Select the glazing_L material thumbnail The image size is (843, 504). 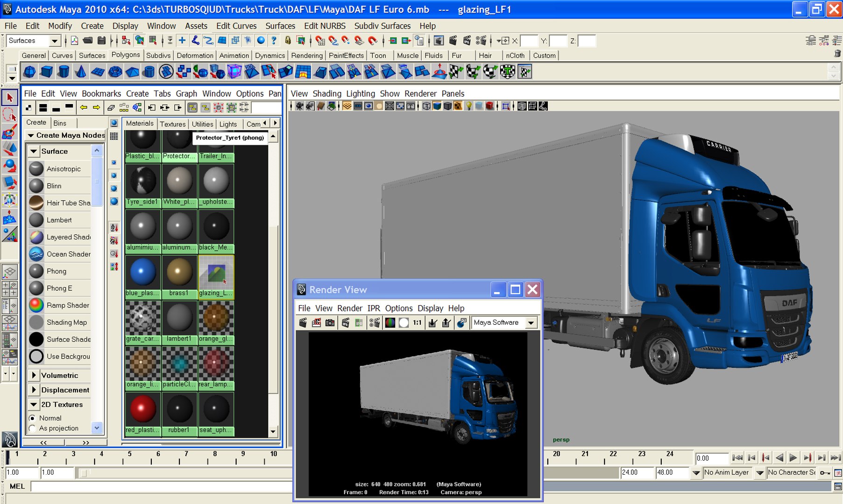point(216,276)
